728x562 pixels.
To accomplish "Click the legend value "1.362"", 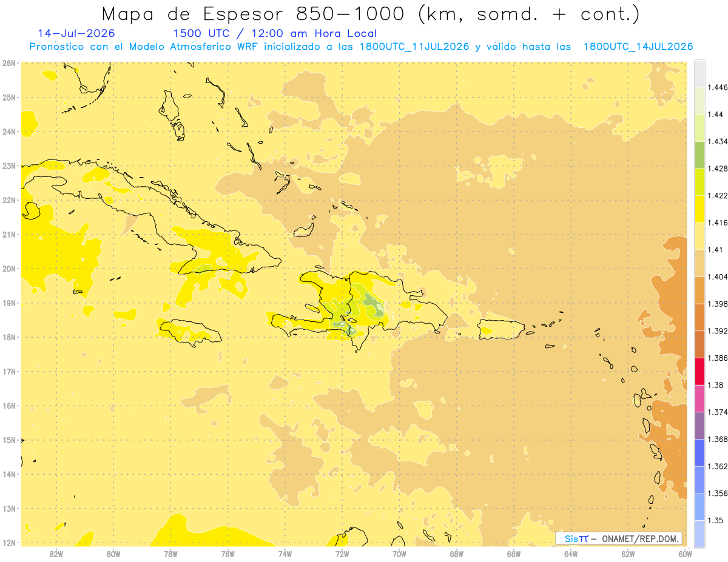I will pos(716,466).
